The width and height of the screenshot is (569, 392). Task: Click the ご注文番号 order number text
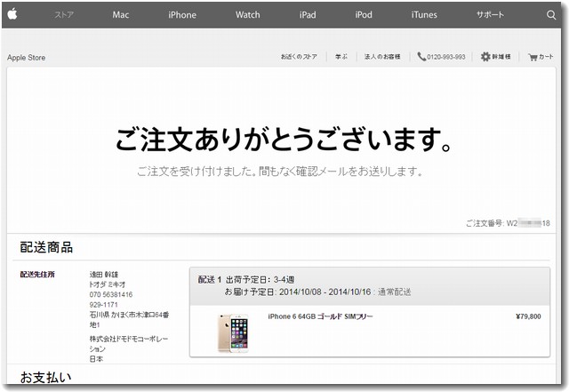click(x=508, y=223)
